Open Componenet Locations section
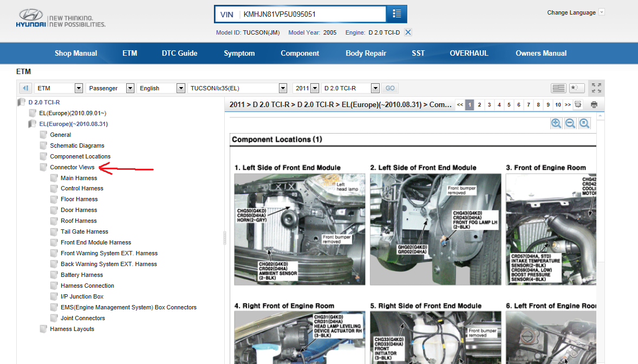 pyautogui.click(x=80, y=156)
